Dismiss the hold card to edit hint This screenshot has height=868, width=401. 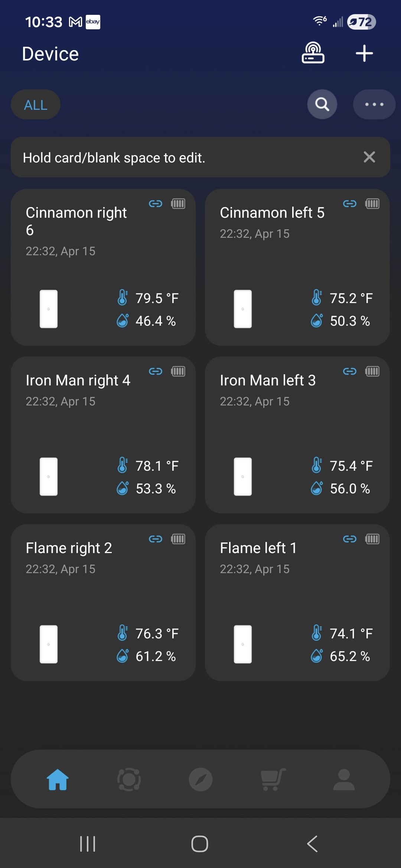(x=369, y=157)
